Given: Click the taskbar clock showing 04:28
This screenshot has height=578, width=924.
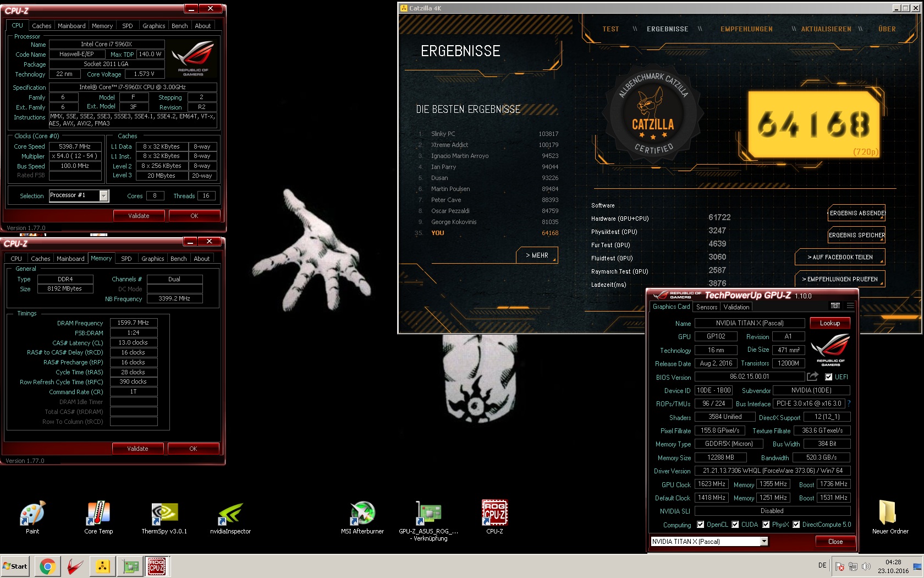Looking at the screenshot, I should coord(893,566).
